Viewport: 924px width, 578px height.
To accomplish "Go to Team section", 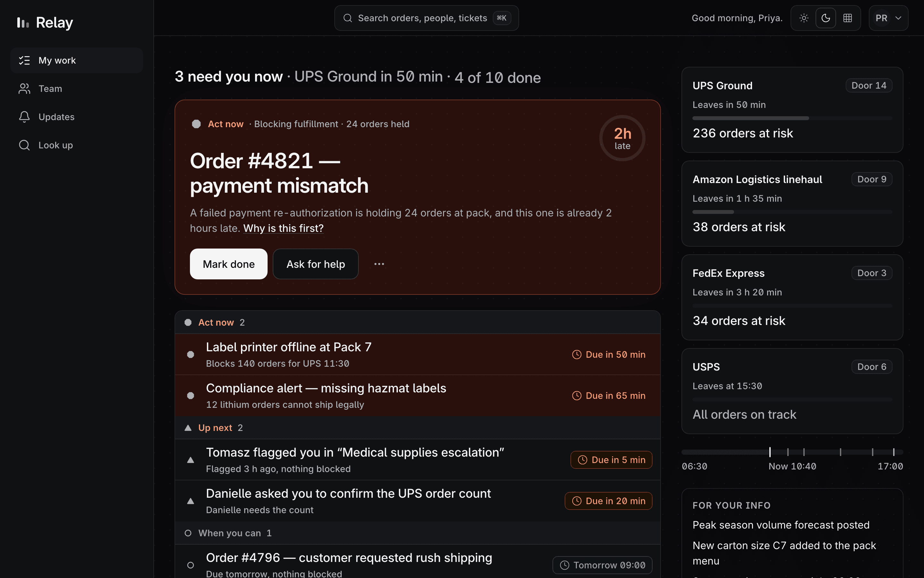I will 77,89.
